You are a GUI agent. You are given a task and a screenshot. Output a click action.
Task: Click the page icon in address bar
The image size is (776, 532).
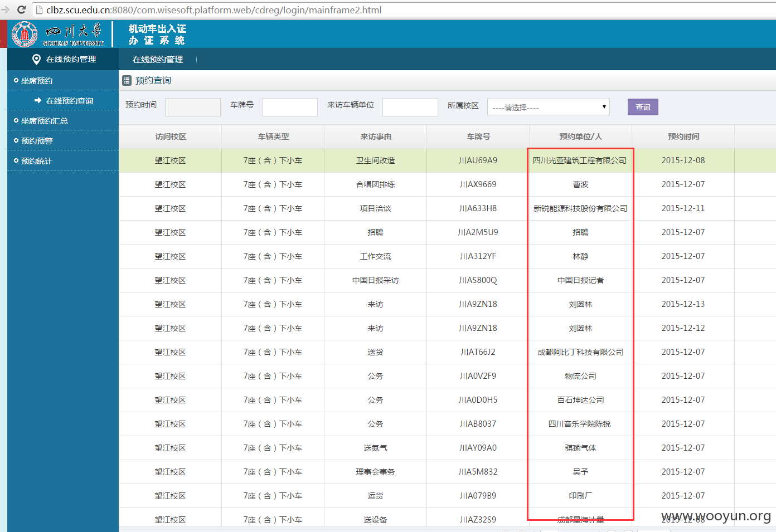pos(39,10)
